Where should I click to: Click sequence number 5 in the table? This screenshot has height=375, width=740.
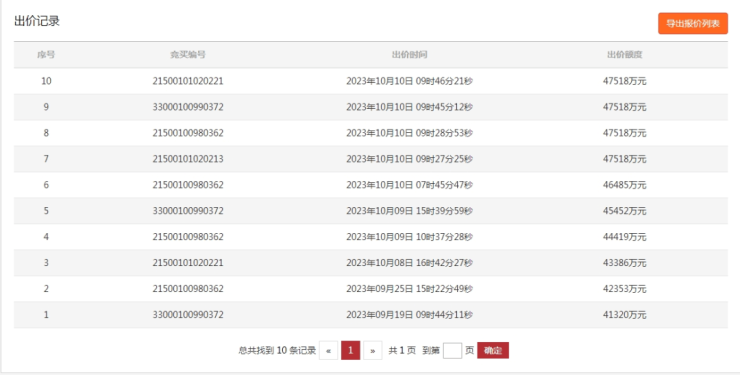pyautogui.click(x=46, y=211)
